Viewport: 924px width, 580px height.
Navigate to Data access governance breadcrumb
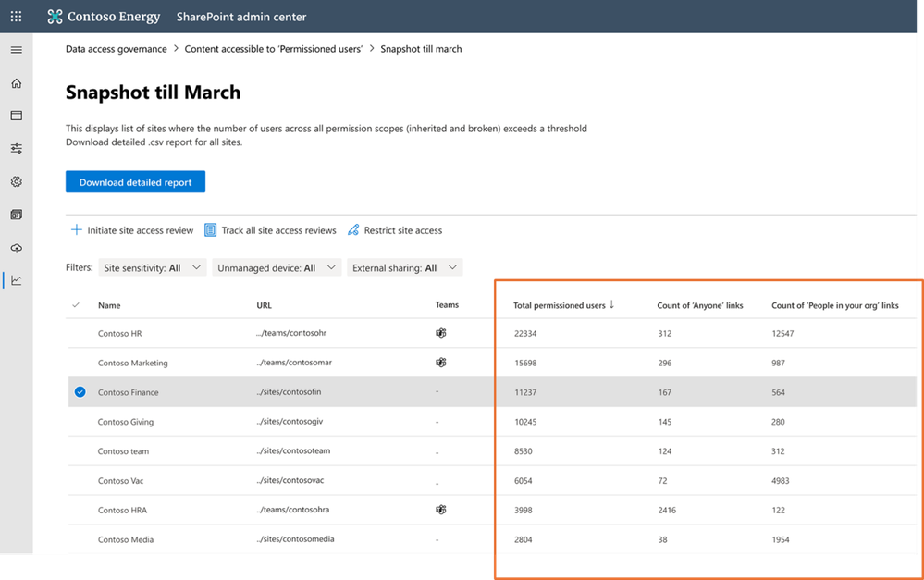point(117,49)
